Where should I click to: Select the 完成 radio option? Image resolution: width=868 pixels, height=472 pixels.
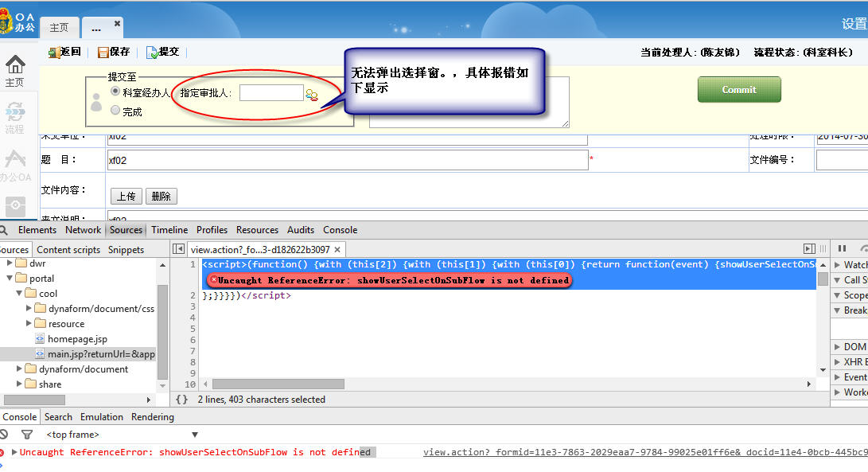tap(115, 111)
